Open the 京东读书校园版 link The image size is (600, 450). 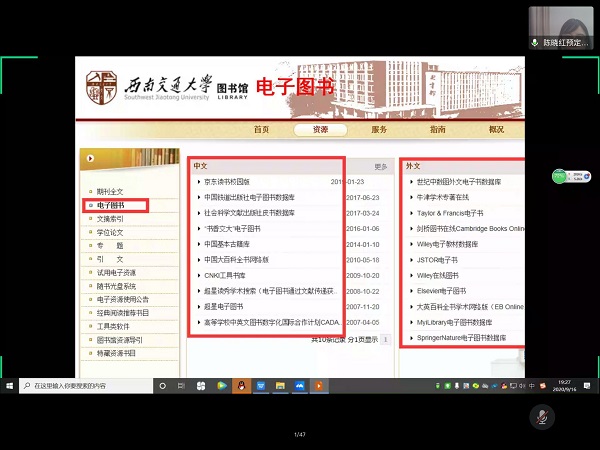click(x=228, y=182)
